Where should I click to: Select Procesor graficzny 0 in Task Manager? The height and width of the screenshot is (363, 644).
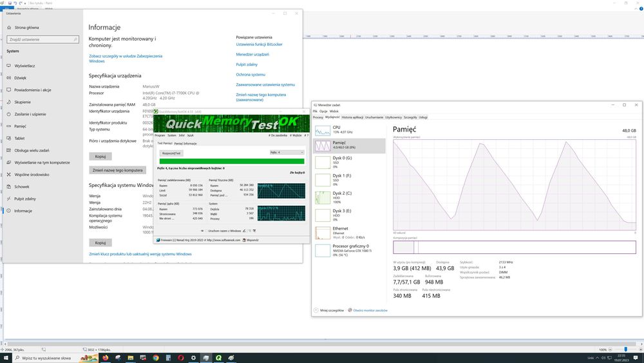click(349, 250)
